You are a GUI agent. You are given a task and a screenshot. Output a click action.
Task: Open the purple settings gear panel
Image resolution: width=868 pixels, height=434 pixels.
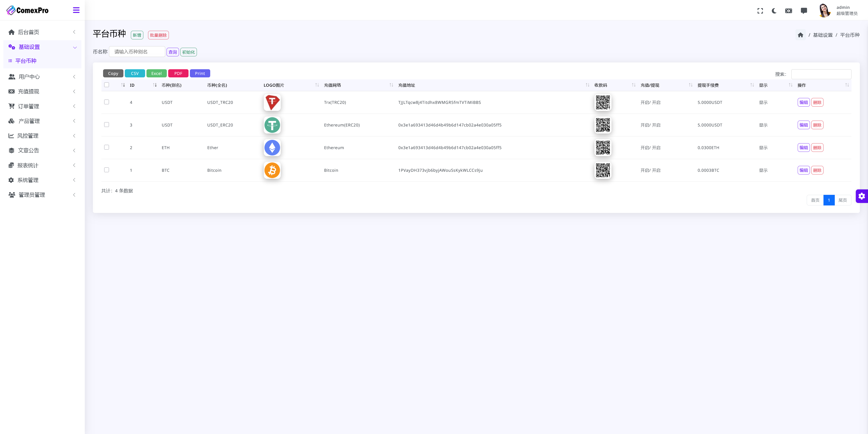[862, 196]
